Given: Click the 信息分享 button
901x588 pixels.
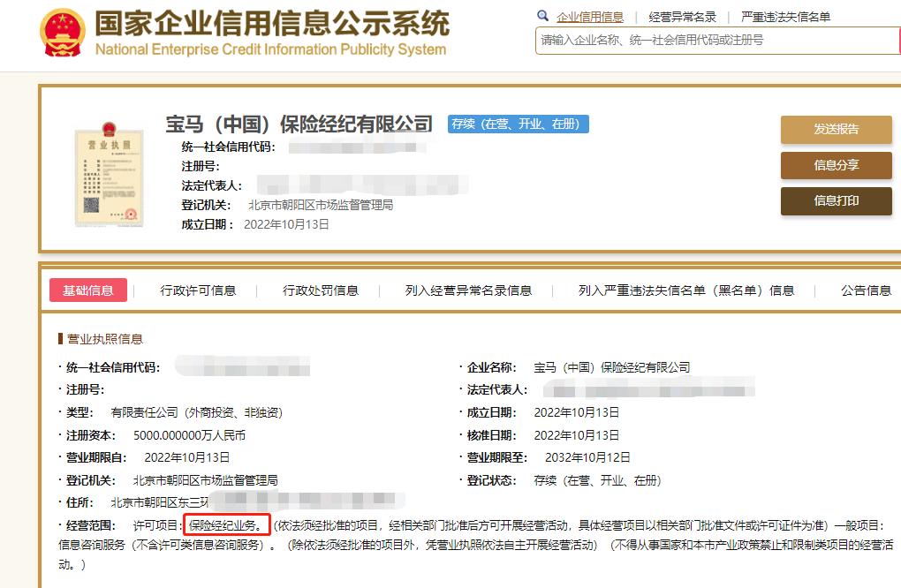Looking at the screenshot, I should coord(835,165).
